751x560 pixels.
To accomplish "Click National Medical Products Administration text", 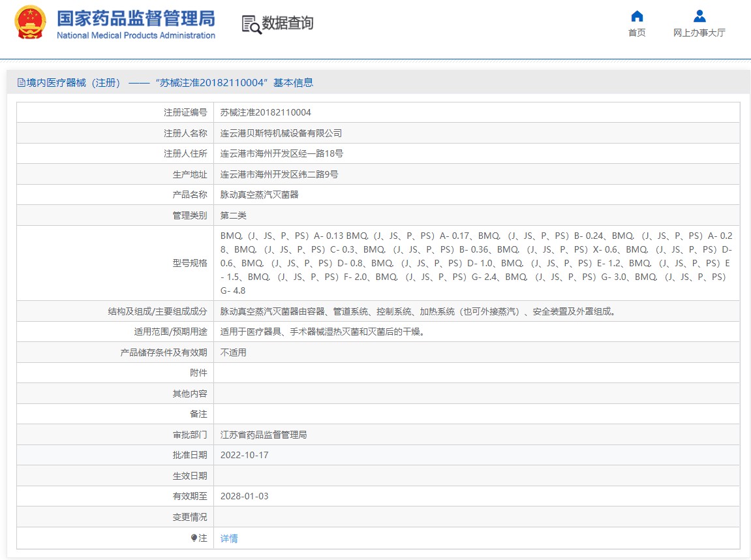I will [136, 35].
